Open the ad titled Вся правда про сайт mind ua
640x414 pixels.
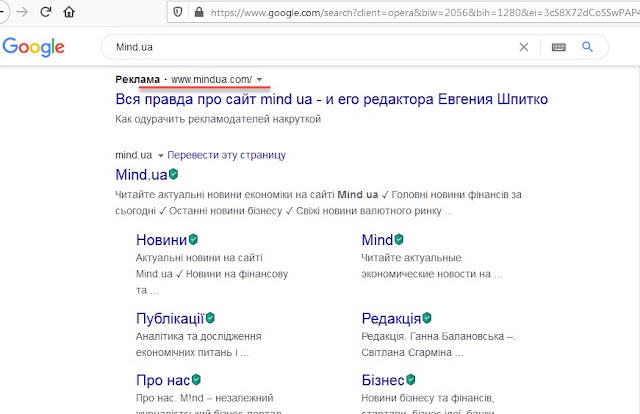click(331, 99)
